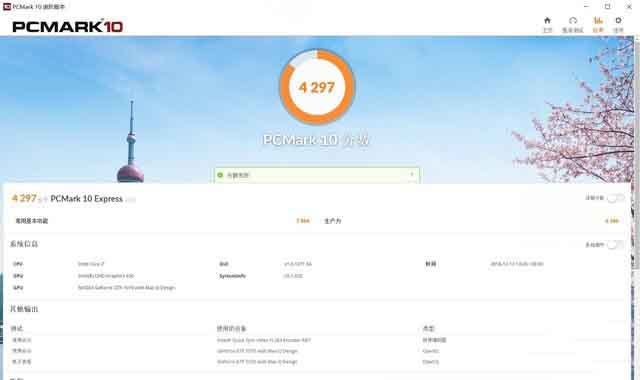This screenshot has width=640, height=380.
Task: Click the PCMark 10 logo
Action: point(67,27)
